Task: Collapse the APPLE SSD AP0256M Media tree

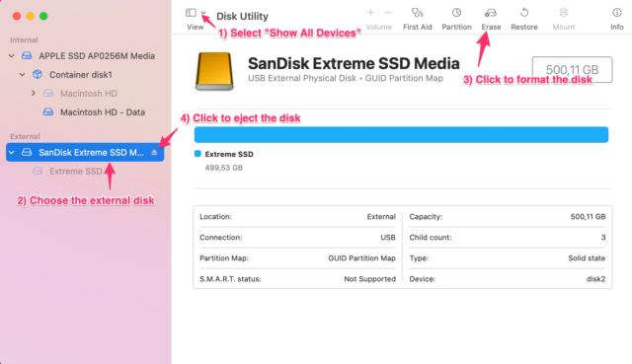Action: tap(12, 56)
